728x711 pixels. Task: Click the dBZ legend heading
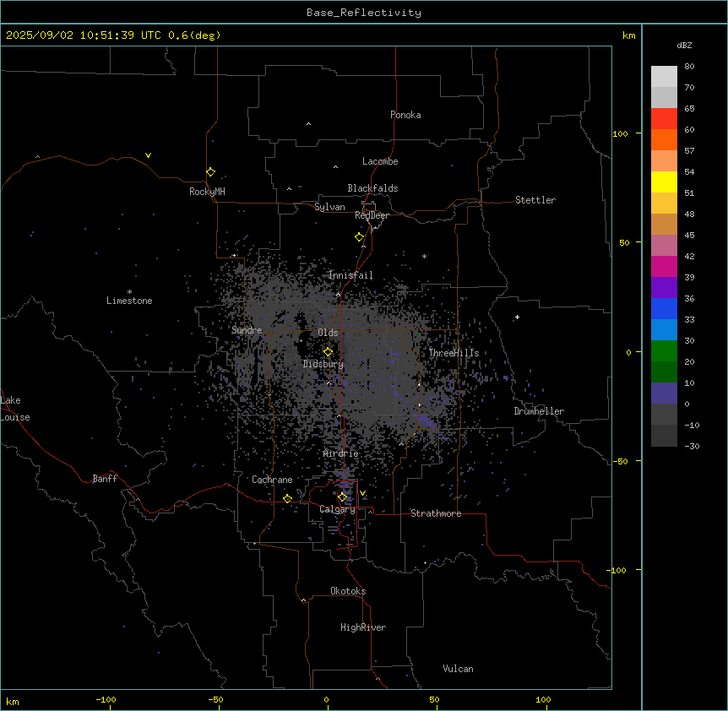tap(684, 45)
